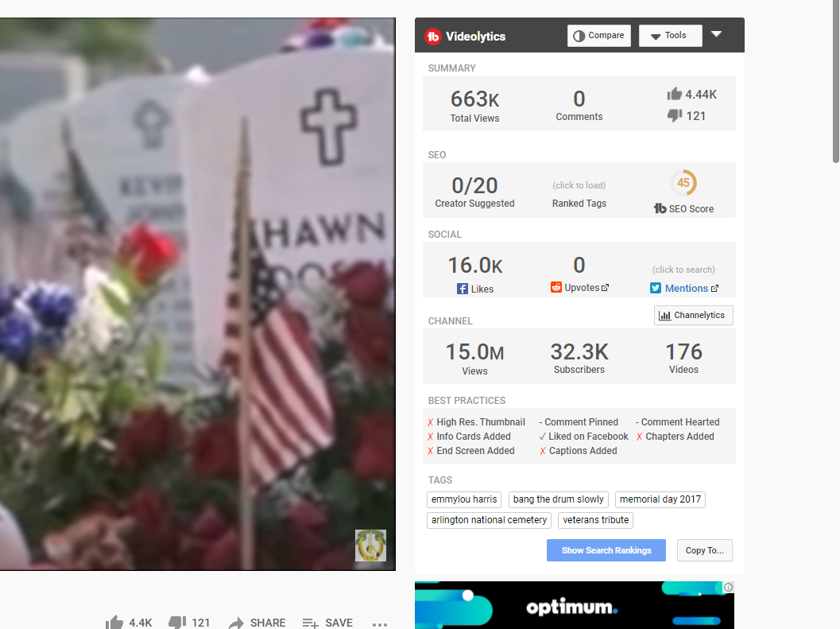840x629 pixels.
Task: Click the Reddit icon next to Upvotes
Action: click(x=556, y=287)
